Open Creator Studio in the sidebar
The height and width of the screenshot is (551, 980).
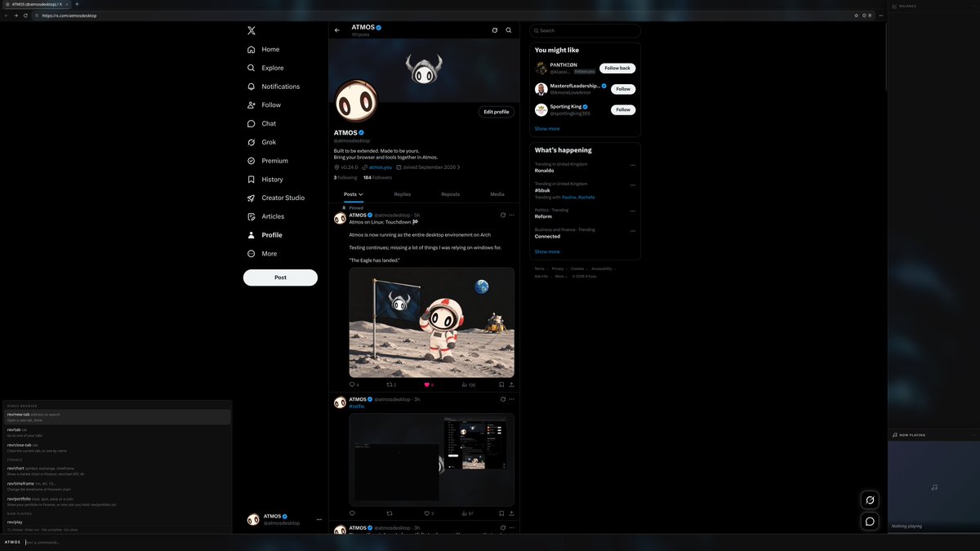click(276, 198)
